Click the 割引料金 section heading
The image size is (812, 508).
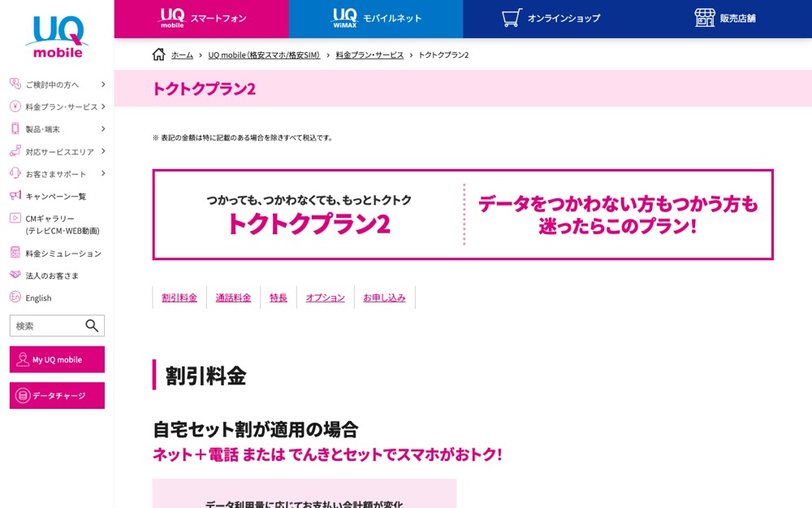pos(205,376)
